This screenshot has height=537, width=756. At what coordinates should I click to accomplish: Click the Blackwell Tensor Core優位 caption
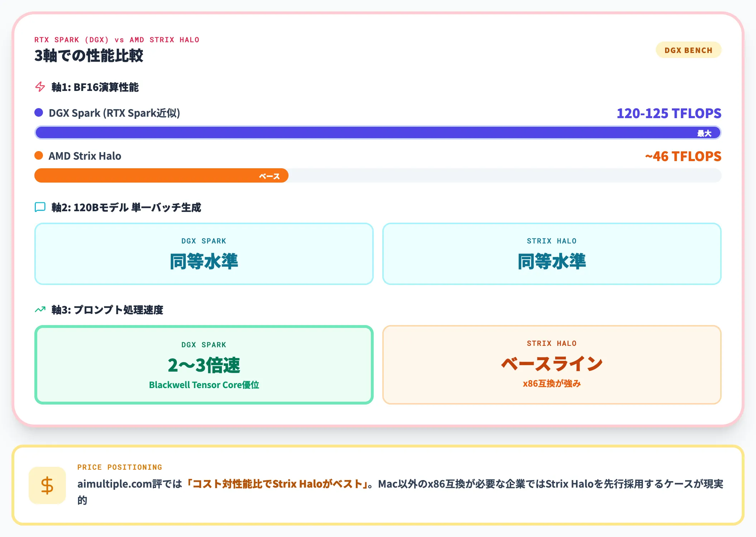click(204, 385)
